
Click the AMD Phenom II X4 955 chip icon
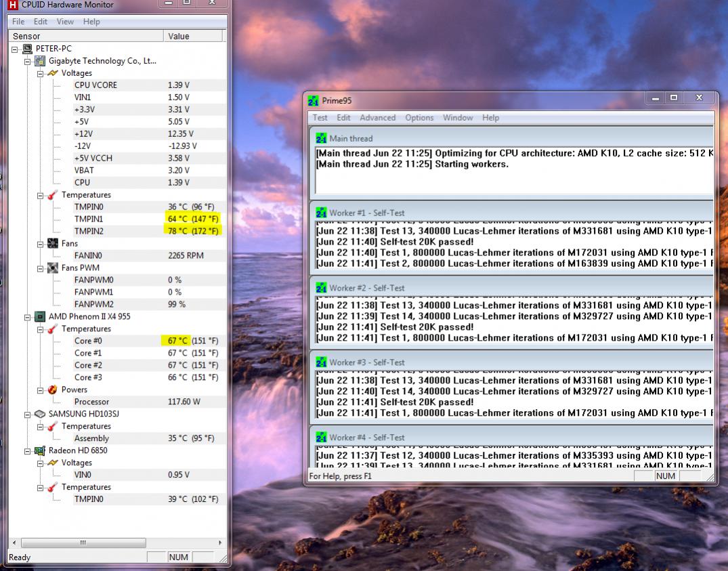[x=41, y=316]
